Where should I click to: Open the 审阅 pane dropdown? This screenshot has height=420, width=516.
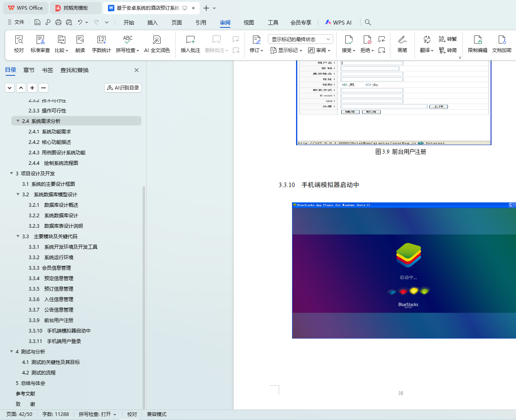[x=319, y=50]
